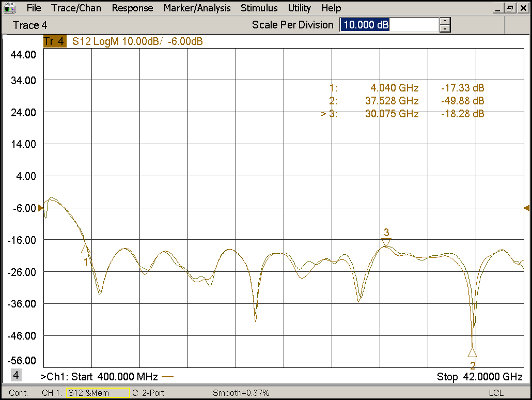The width and height of the screenshot is (532, 400).
Task: Restore the application window size
Action: coord(510,8)
